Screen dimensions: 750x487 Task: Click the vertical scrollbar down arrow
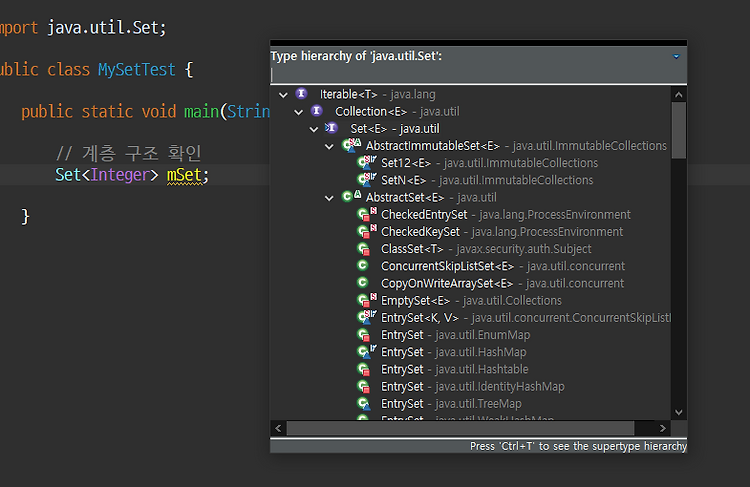678,412
